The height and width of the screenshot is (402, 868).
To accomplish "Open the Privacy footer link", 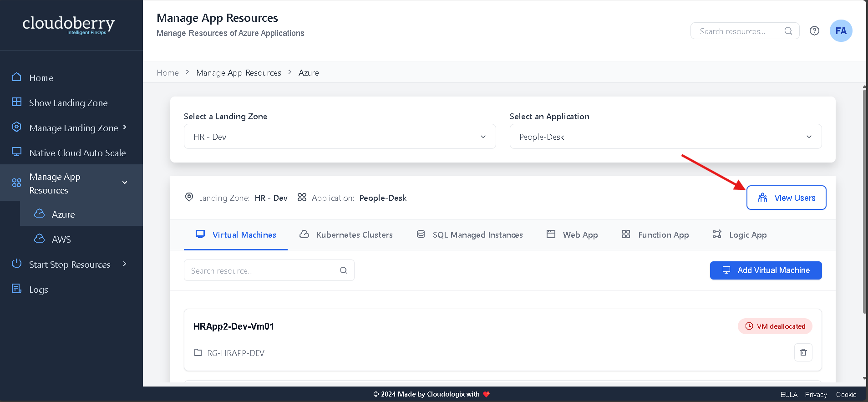I will pos(816,395).
